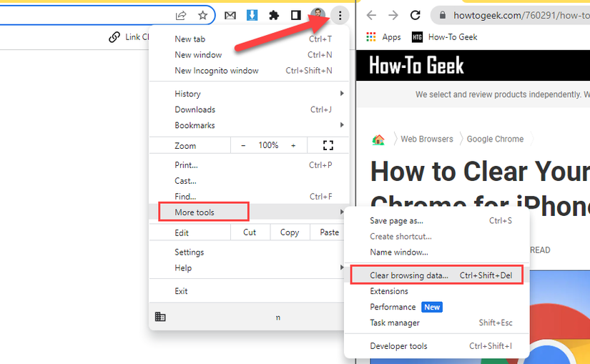Choose New window menu entry
The image size is (590, 364).
249,54
